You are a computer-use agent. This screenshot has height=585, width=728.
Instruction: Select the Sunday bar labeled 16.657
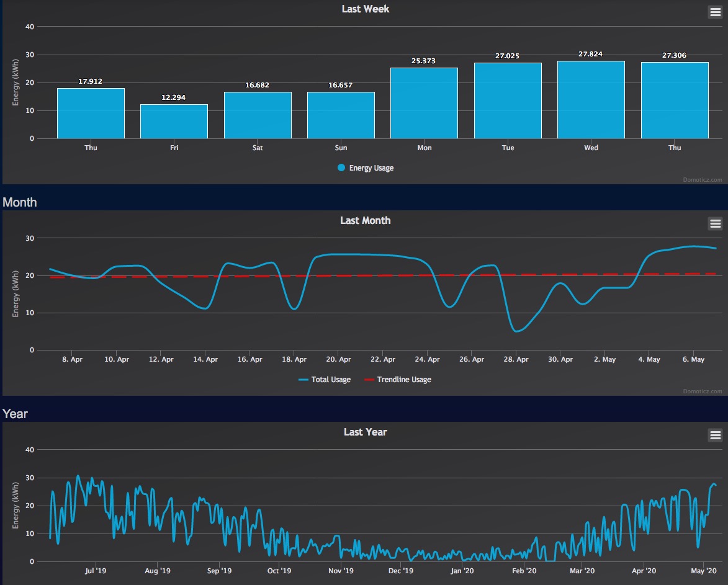[x=341, y=115]
